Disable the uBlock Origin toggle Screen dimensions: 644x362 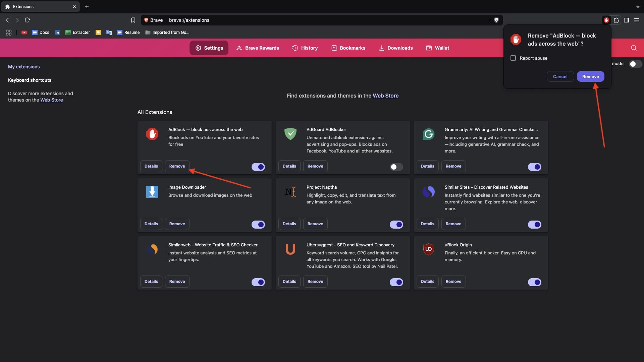534,282
